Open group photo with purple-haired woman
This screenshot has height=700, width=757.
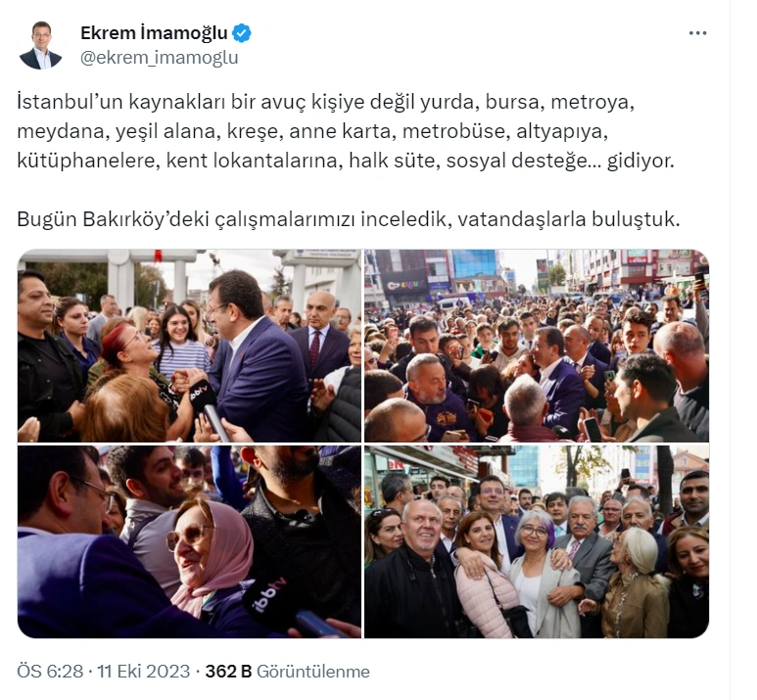537,541
